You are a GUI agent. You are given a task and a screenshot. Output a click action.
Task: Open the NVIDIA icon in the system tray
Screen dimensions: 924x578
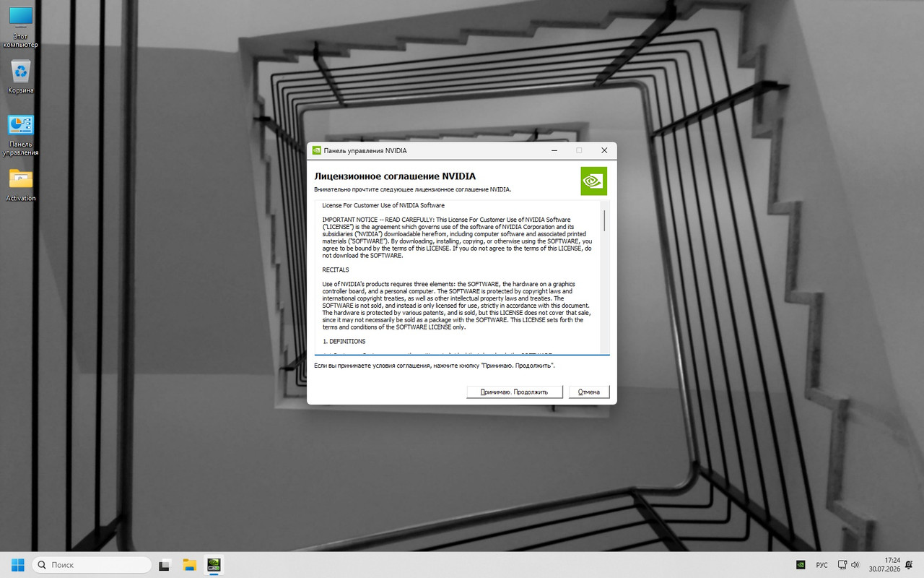click(801, 564)
